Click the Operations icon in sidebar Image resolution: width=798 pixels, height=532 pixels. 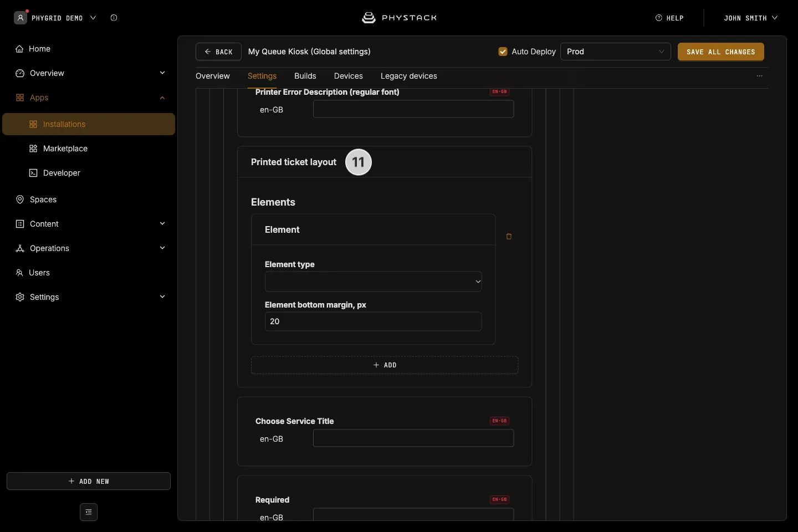click(20, 248)
